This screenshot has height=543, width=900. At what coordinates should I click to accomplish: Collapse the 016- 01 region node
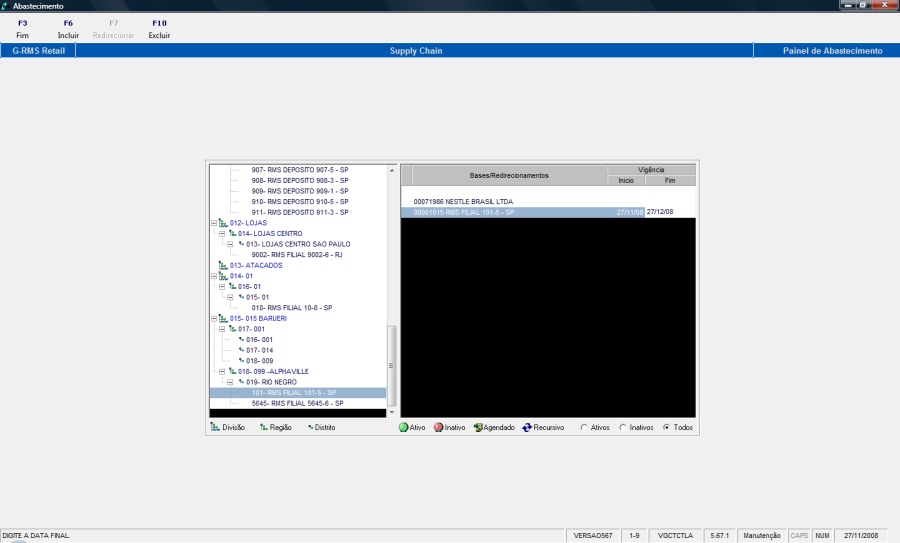222,287
